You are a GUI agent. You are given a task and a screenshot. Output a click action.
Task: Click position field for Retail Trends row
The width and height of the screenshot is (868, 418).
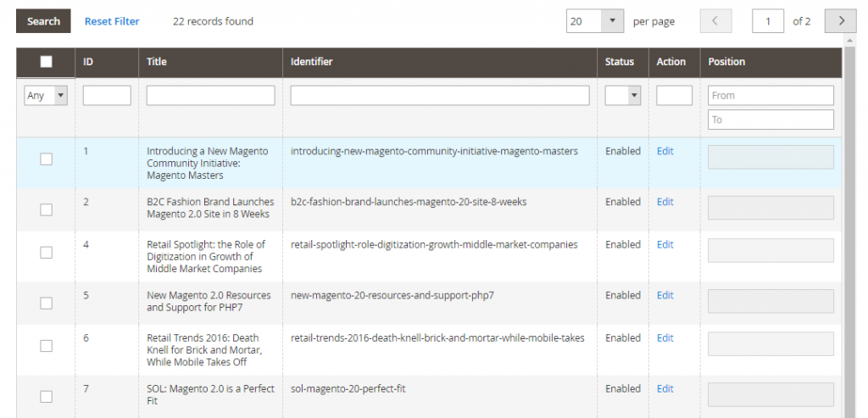click(x=771, y=344)
